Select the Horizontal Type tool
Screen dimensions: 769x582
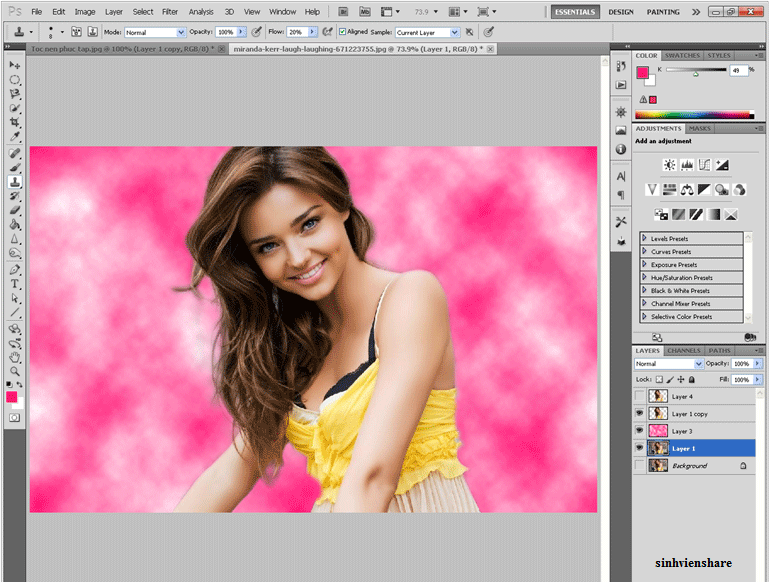[x=15, y=284]
